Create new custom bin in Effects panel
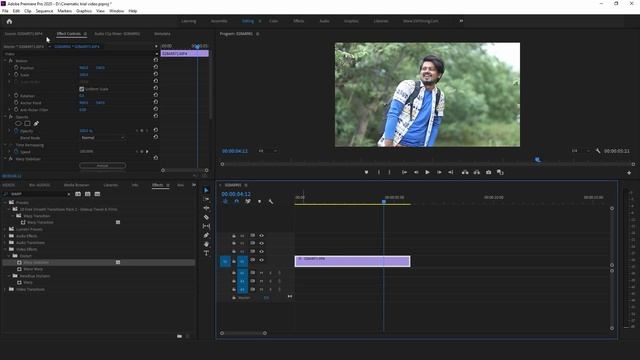The height and width of the screenshot is (360, 640). (x=180, y=336)
